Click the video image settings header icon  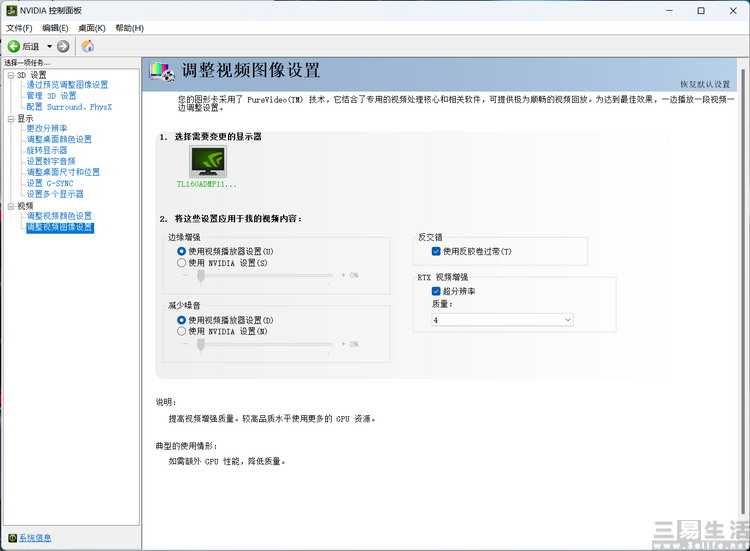point(162,72)
